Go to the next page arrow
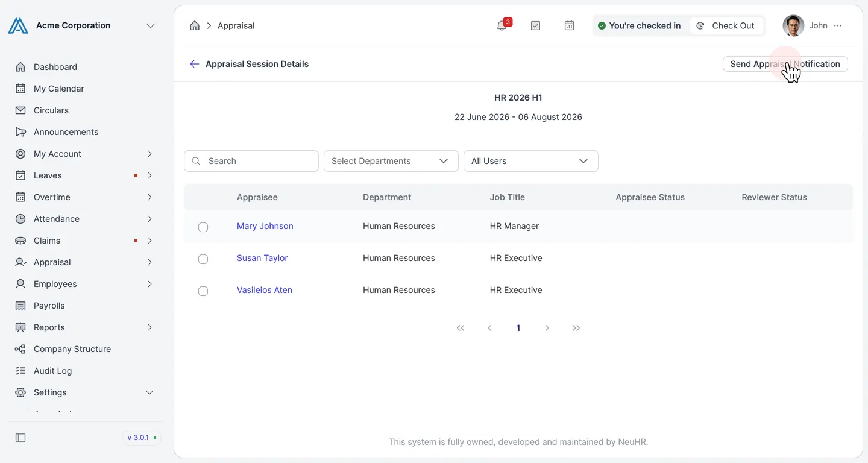This screenshot has width=868, height=463. pyautogui.click(x=547, y=328)
